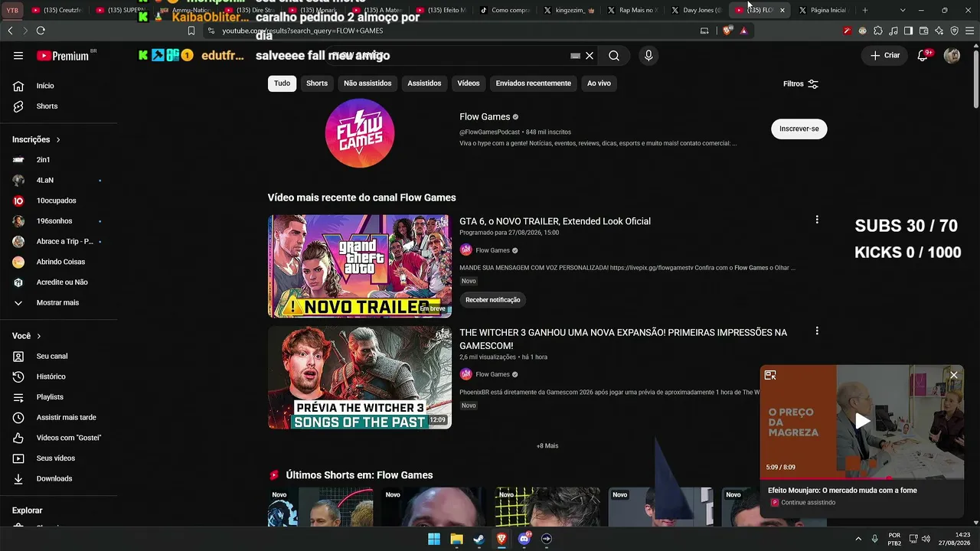The width and height of the screenshot is (980, 551).
Task: Open the browser extensions puzzle icon
Action: click(x=878, y=31)
